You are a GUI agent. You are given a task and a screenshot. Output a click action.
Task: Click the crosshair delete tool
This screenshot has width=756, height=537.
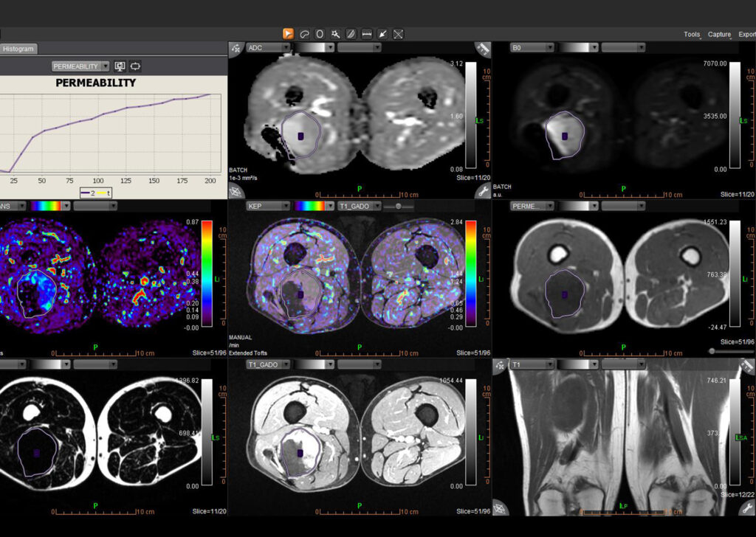397,33
